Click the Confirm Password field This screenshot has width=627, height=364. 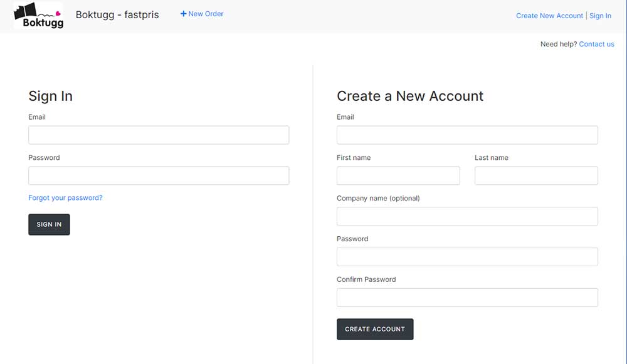tap(467, 298)
